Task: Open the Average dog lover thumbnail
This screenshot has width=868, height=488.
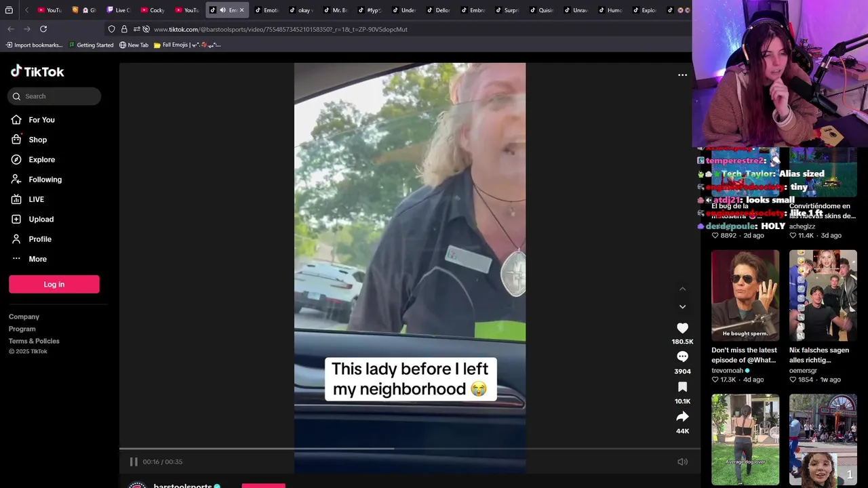Action: click(745, 439)
